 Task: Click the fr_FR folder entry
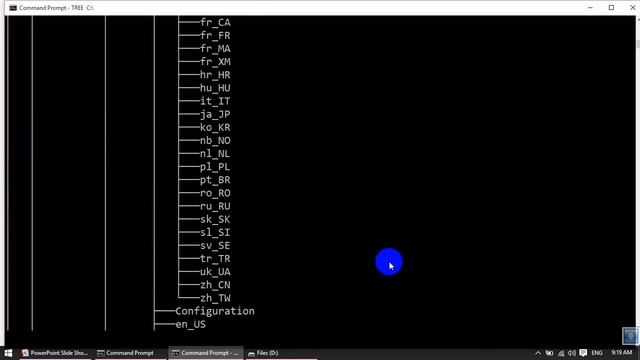215,36
